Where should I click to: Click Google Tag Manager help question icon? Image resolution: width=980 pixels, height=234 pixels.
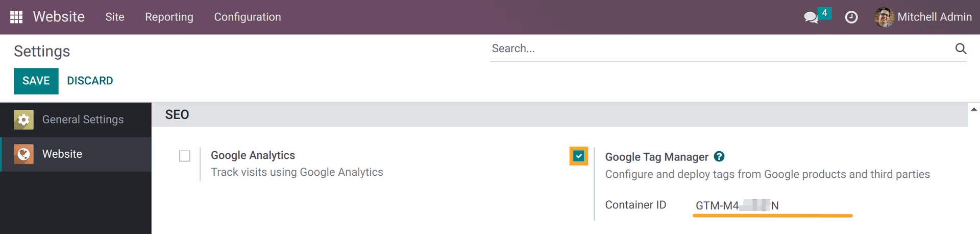(x=719, y=156)
